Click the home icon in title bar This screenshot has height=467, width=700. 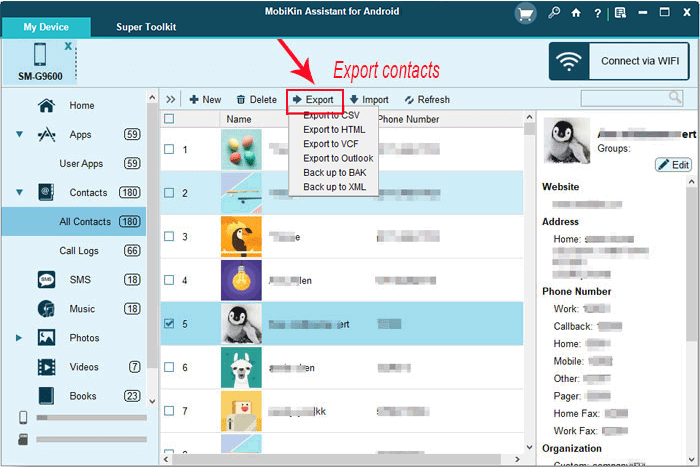576,13
